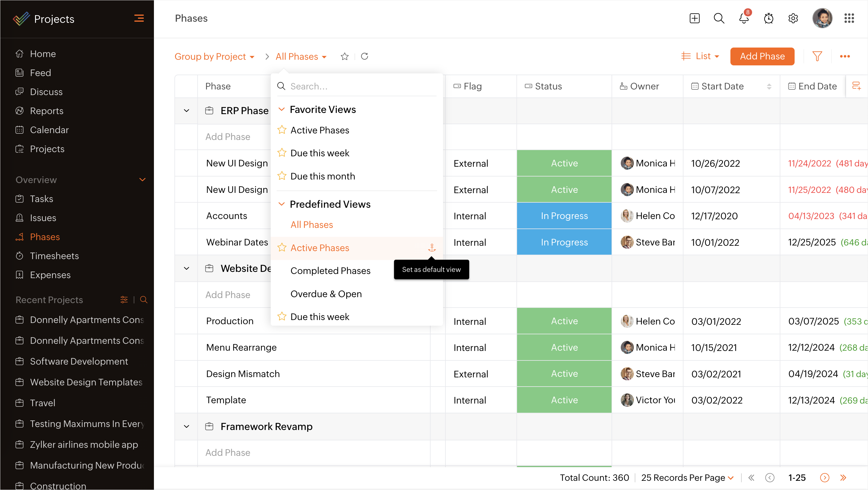Image resolution: width=868 pixels, height=490 pixels.
Task: Click the quick-add plus icon in header
Action: coord(694,18)
